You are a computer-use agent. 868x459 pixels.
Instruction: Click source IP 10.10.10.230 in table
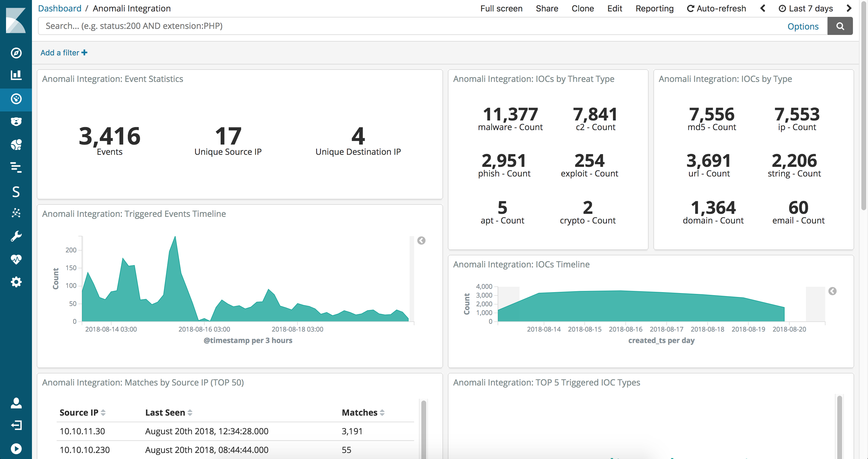tap(85, 450)
